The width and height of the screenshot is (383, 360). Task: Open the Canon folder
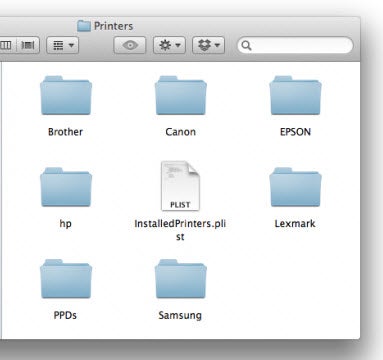(180, 96)
